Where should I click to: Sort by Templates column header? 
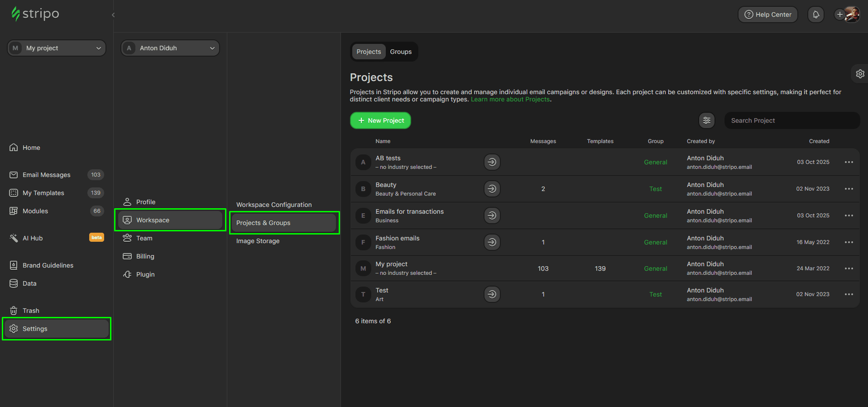600,141
